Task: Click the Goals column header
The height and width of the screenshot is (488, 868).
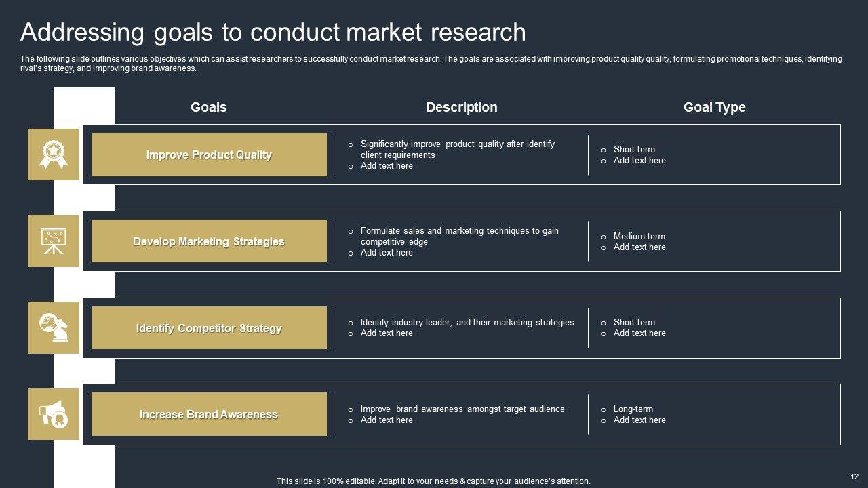Action: tap(209, 107)
